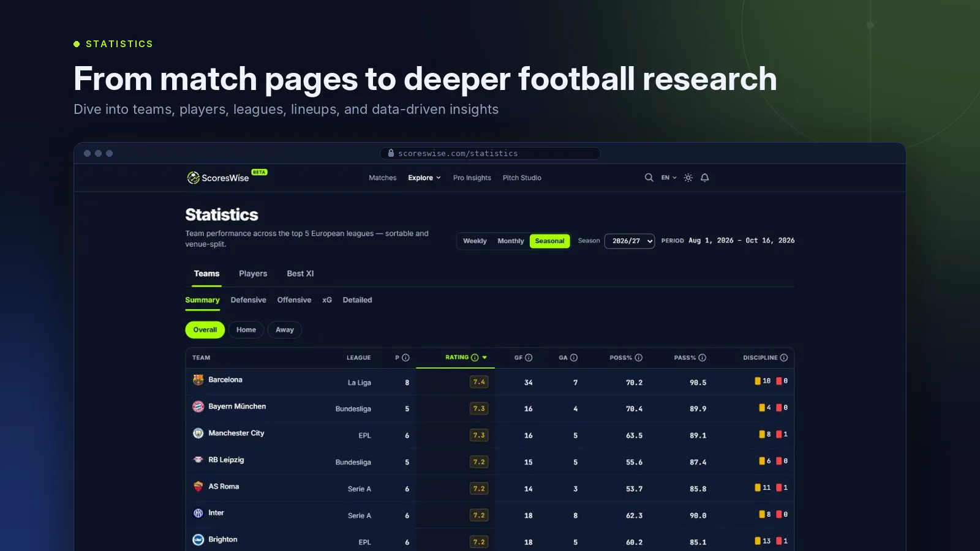The width and height of the screenshot is (980, 551).
Task: Switch to the Offensive sub-tab
Action: [294, 300]
